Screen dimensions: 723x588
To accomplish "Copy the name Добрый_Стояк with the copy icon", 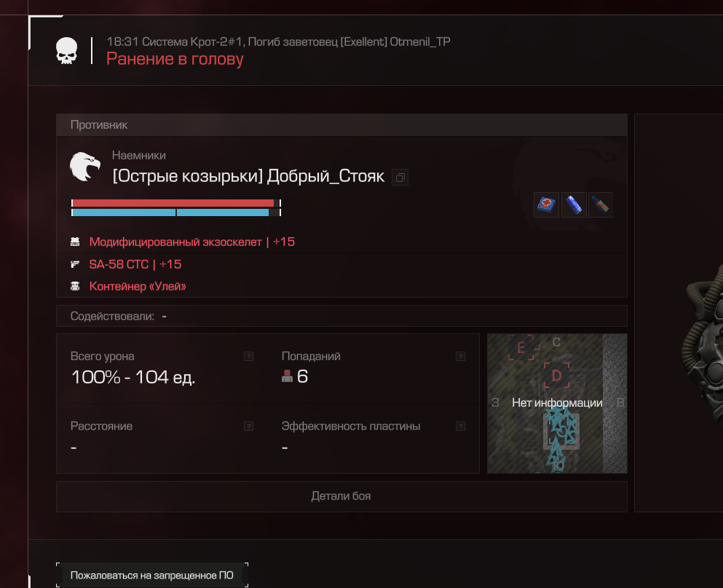I will coord(400,178).
